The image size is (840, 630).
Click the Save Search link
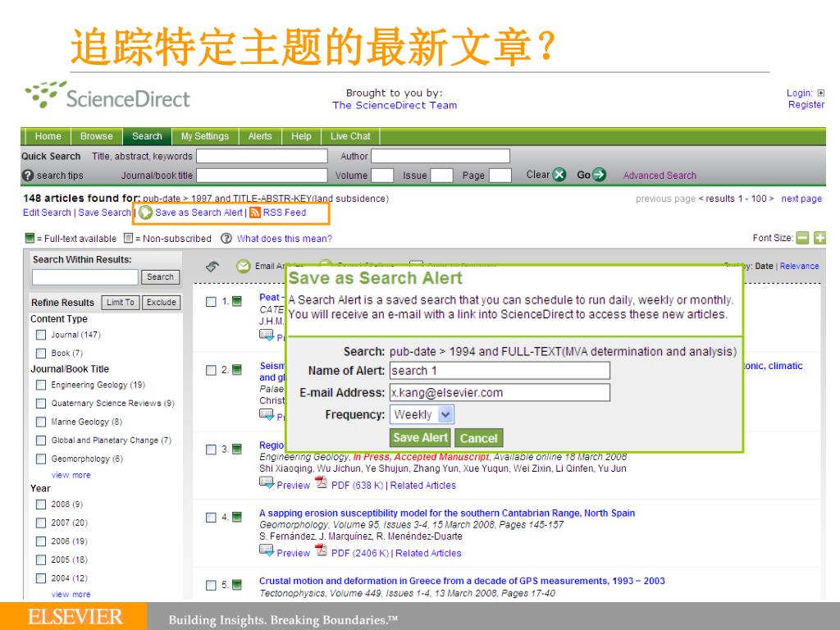[104, 212]
